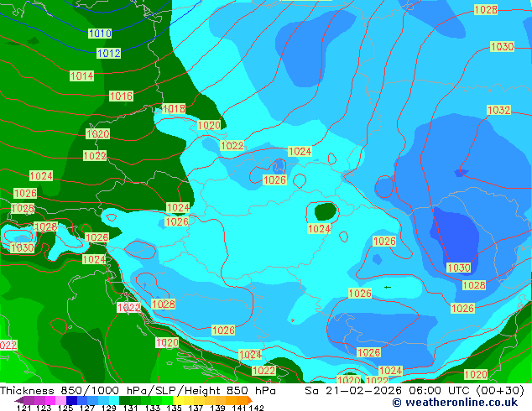This screenshot has height=411, width=532.
Task: Click the orange arrow at legend's right end
Action: coord(250,400)
